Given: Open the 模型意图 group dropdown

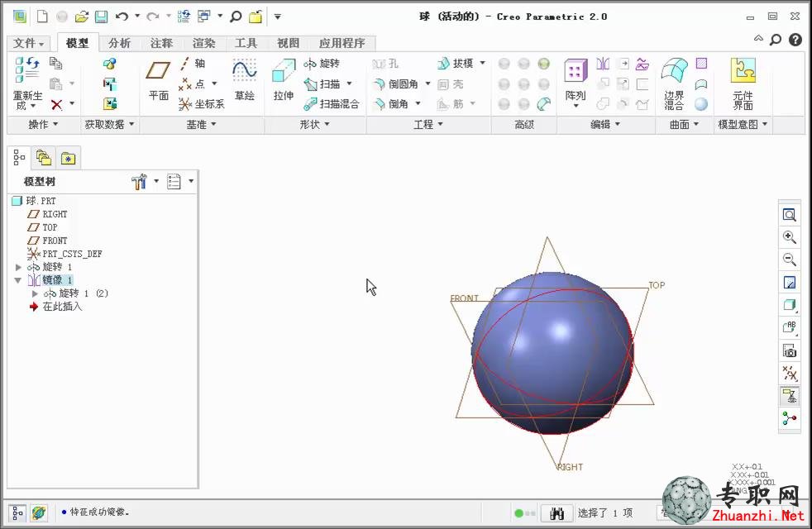Looking at the screenshot, I should [x=743, y=125].
